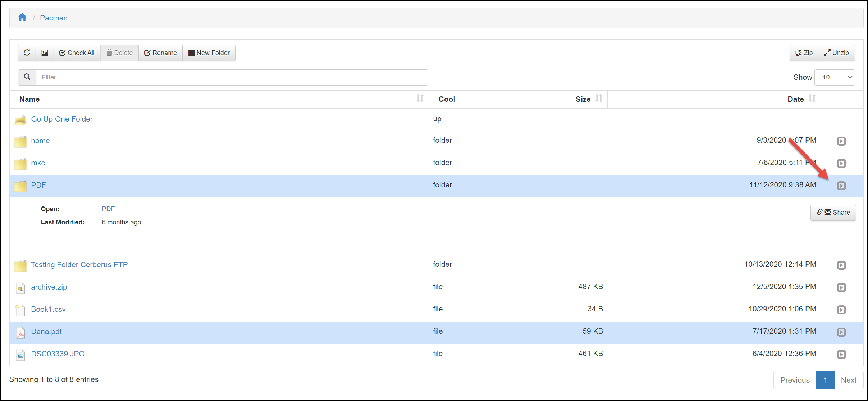The height and width of the screenshot is (401, 868).
Task: Expand details for Testing Folder row
Action: click(841, 265)
